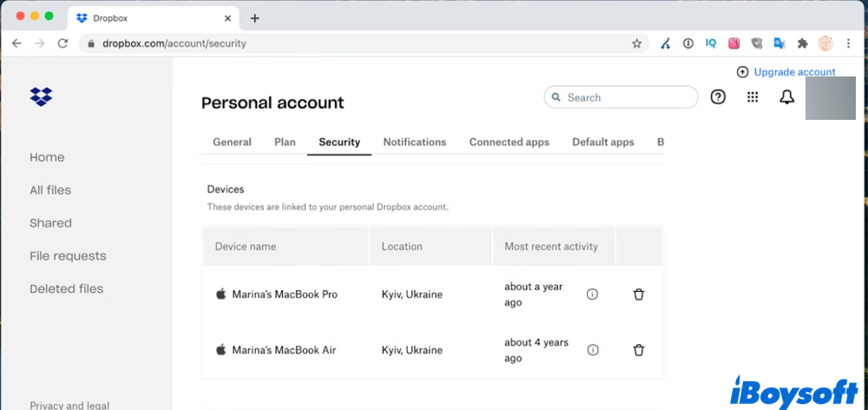Viewport: 868px width, 410px height.
Task: Click the Upgrade account link
Action: pyautogui.click(x=793, y=72)
